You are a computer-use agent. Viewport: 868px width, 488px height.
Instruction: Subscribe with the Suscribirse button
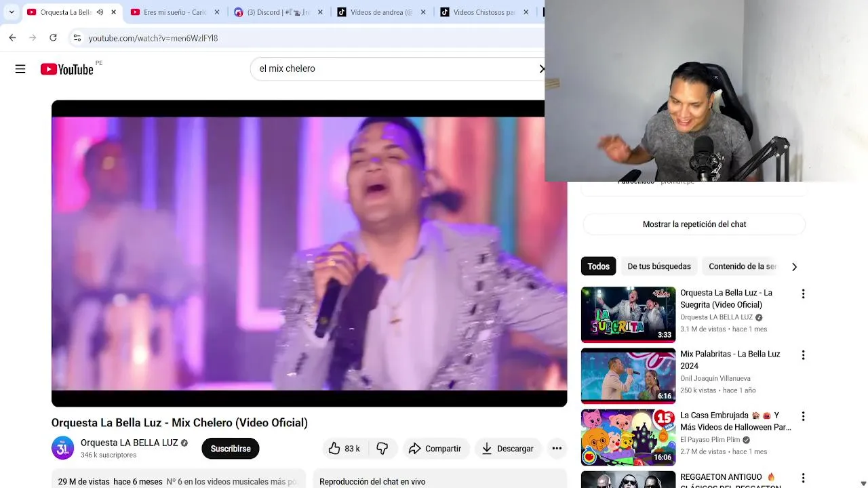click(x=231, y=449)
